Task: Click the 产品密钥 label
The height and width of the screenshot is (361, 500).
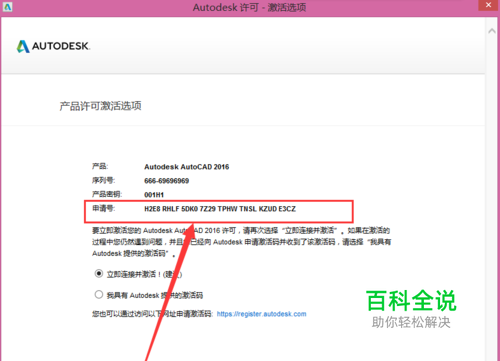Action: tap(107, 194)
